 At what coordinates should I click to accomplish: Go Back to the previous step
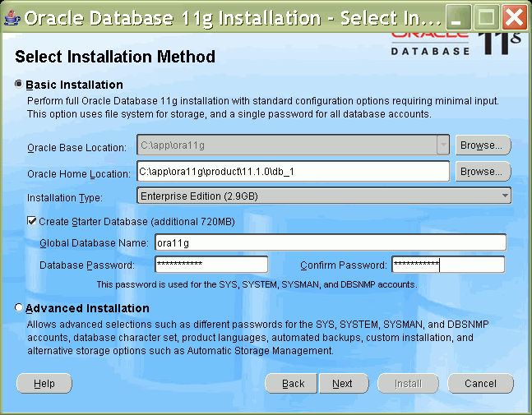point(293,384)
